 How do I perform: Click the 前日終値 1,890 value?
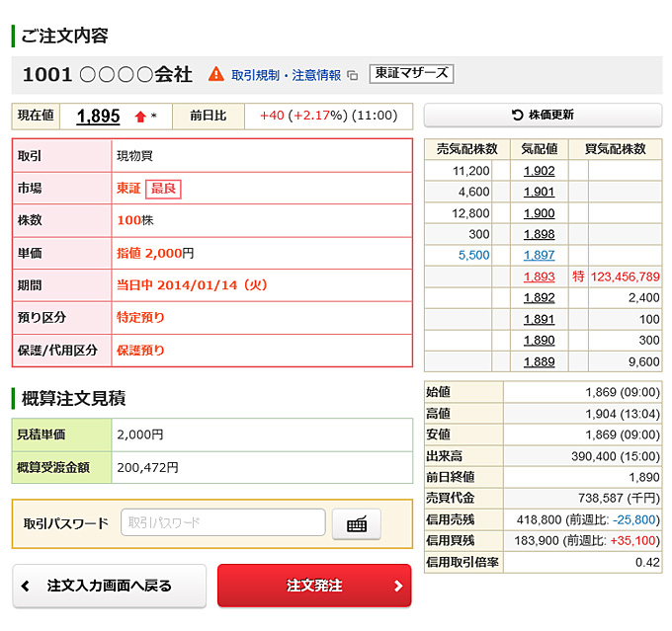(644, 477)
